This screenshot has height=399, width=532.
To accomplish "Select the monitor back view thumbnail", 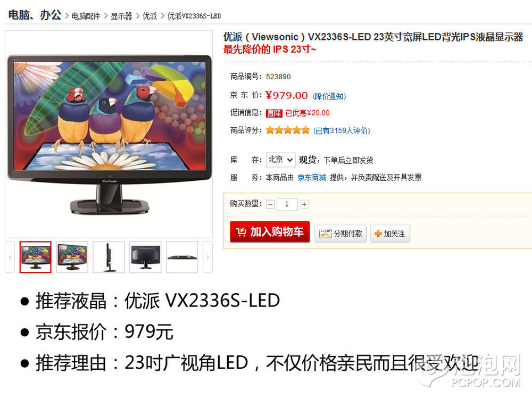I will point(145,257).
